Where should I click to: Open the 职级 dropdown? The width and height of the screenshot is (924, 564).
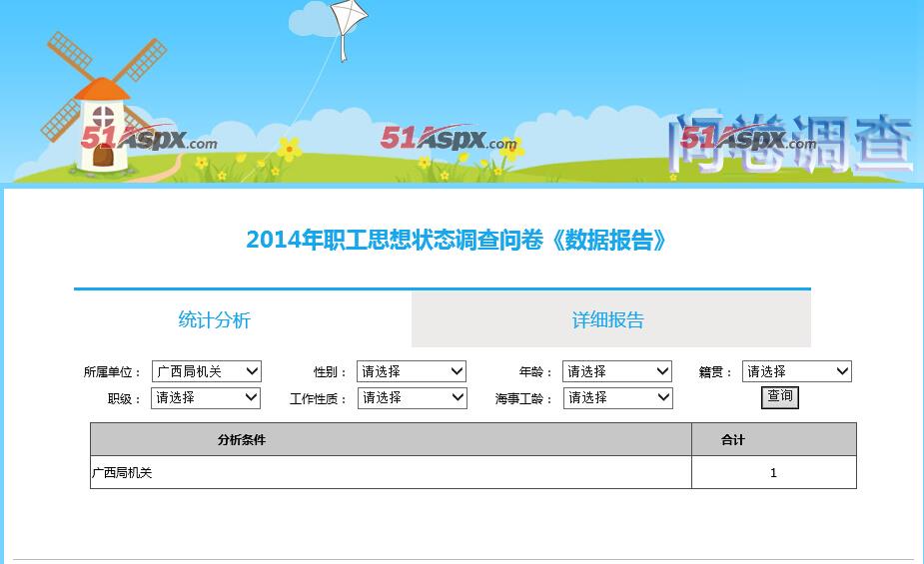click(x=206, y=398)
